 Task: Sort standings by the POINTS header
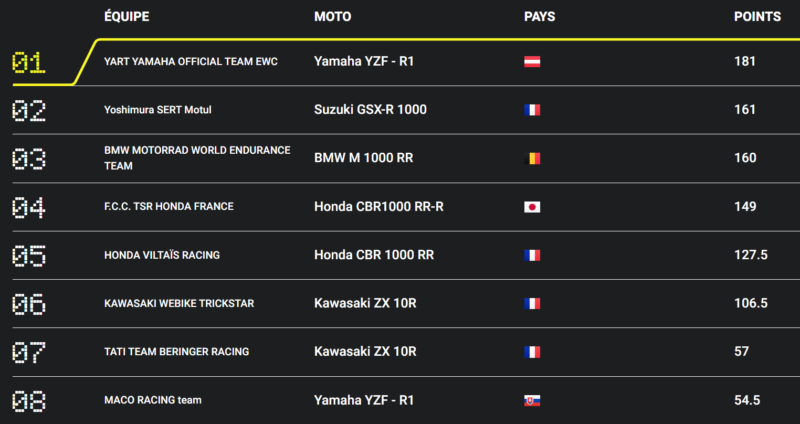click(757, 17)
